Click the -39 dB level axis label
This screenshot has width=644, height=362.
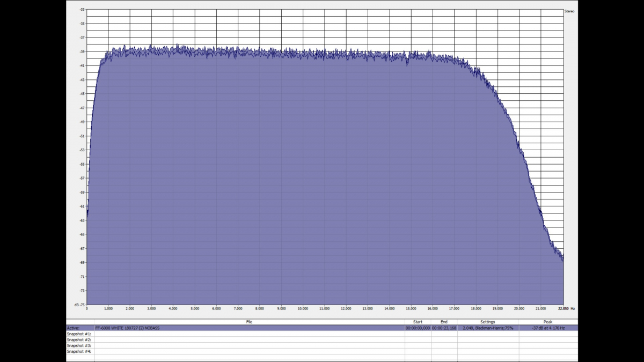point(82,51)
